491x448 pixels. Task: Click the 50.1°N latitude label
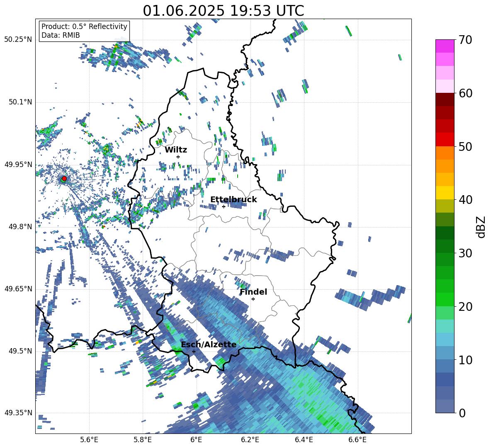(x=20, y=102)
